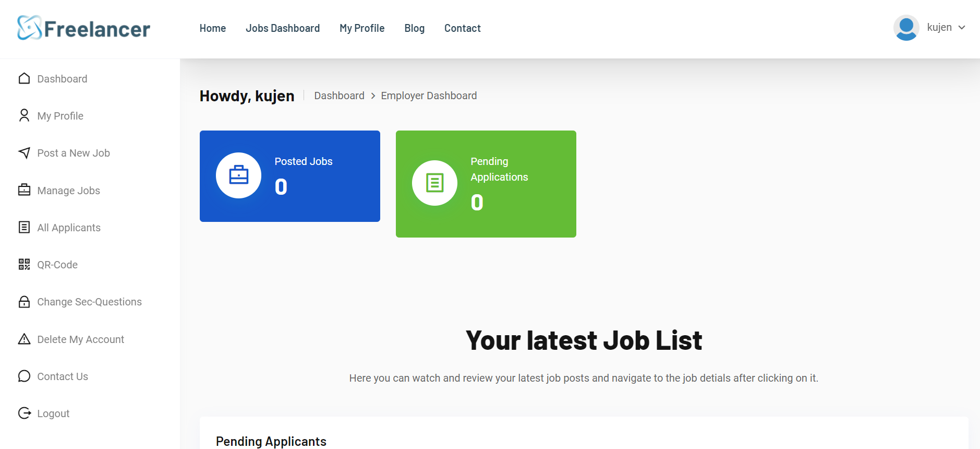Open the blue Posted Jobs card
This screenshot has height=449, width=980.
(x=289, y=176)
